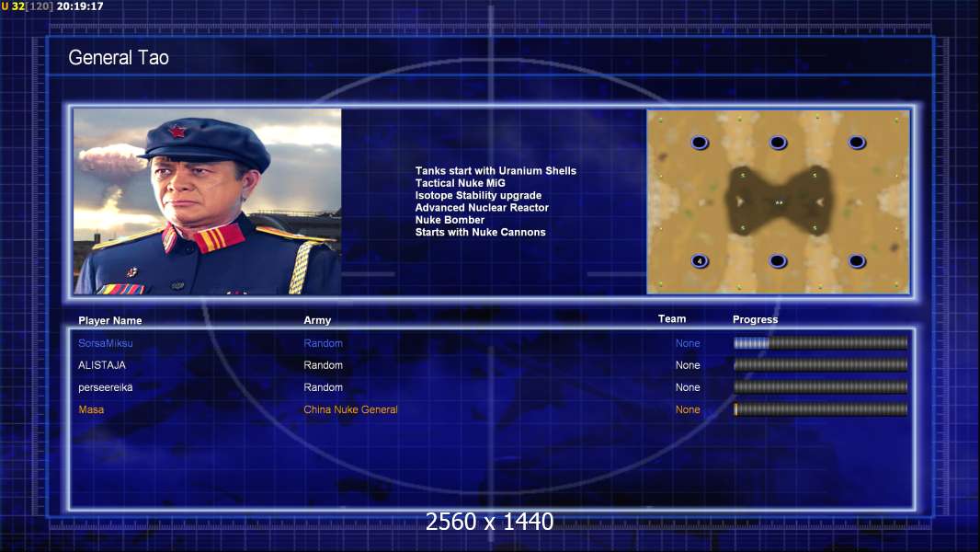This screenshot has height=552, width=980.
Task: Click the General Tao title heading
Action: 119,58
